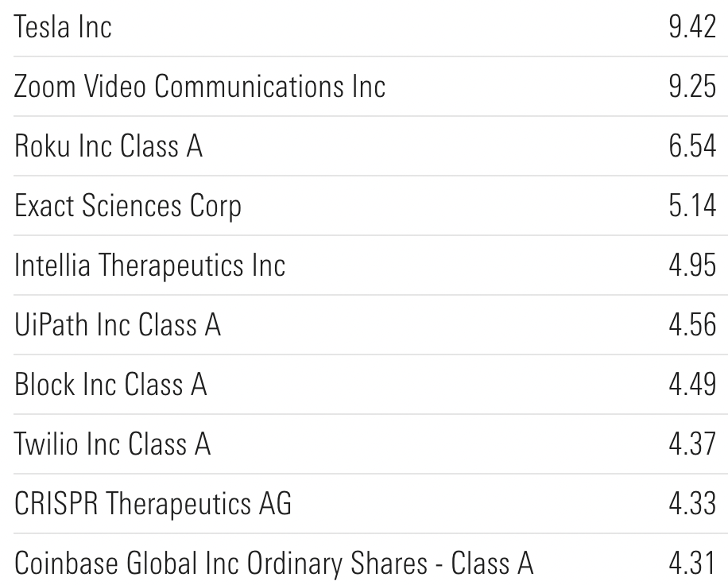This screenshot has height=585, width=728.
Task: Open Intellia Therapeutics Inc entry
Action: 149,265
